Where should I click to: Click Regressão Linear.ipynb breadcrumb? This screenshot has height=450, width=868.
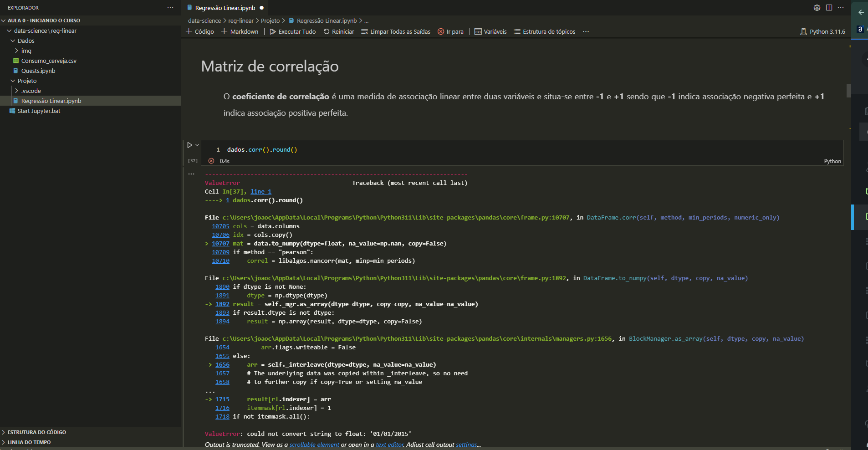coord(327,20)
